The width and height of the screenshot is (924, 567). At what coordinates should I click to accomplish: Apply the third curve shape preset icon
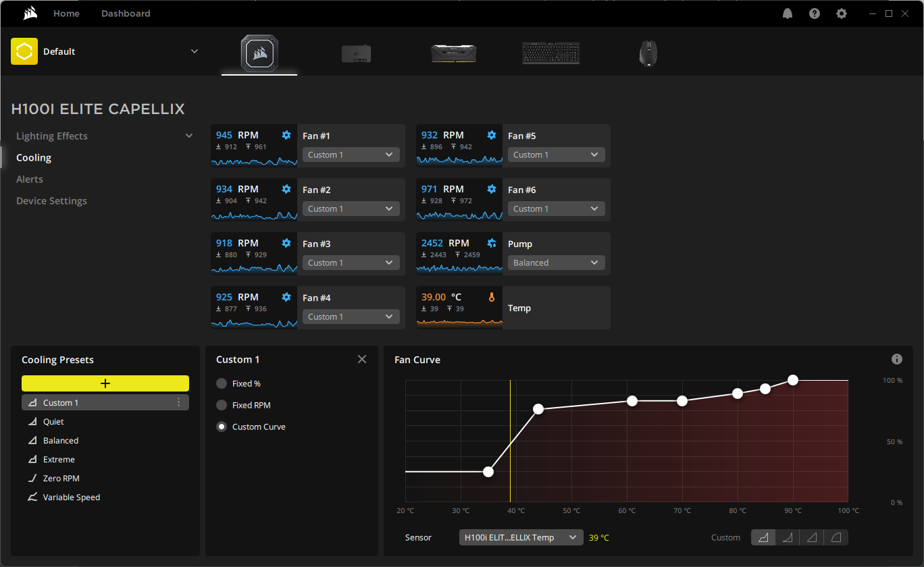(x=812, y=537)
